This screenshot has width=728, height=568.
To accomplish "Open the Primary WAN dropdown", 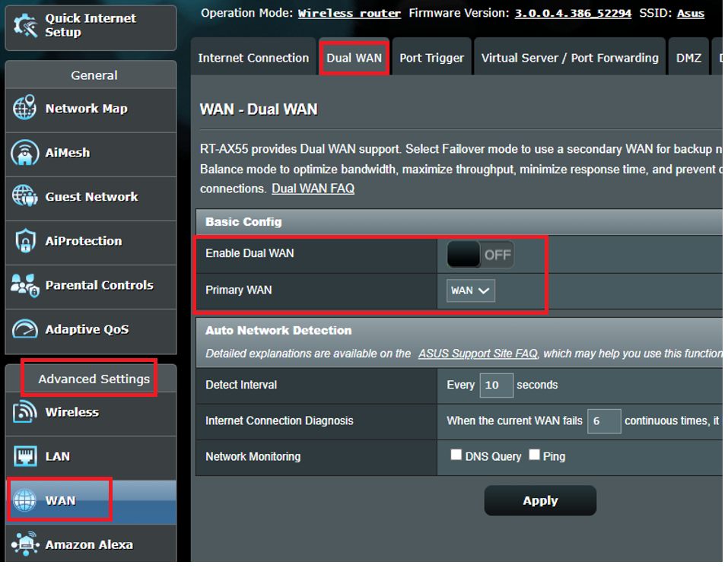I will 469,290.
